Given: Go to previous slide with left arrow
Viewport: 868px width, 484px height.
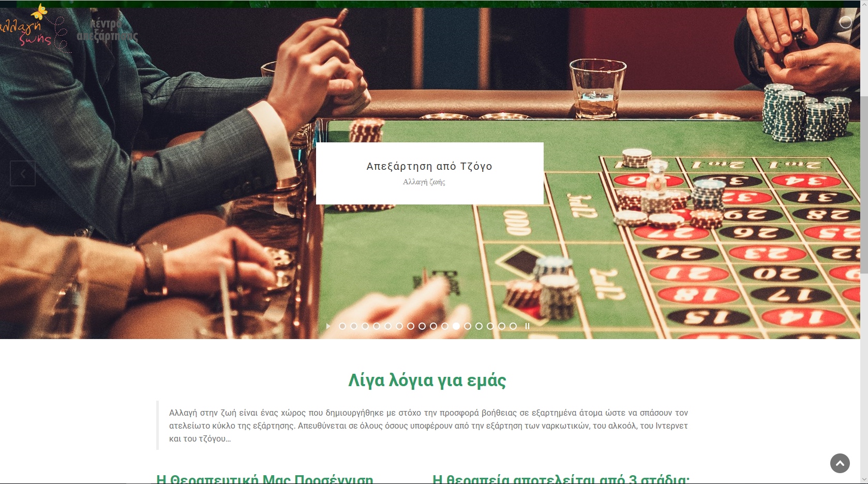Looking at the screenshot, I should (23, 173).
